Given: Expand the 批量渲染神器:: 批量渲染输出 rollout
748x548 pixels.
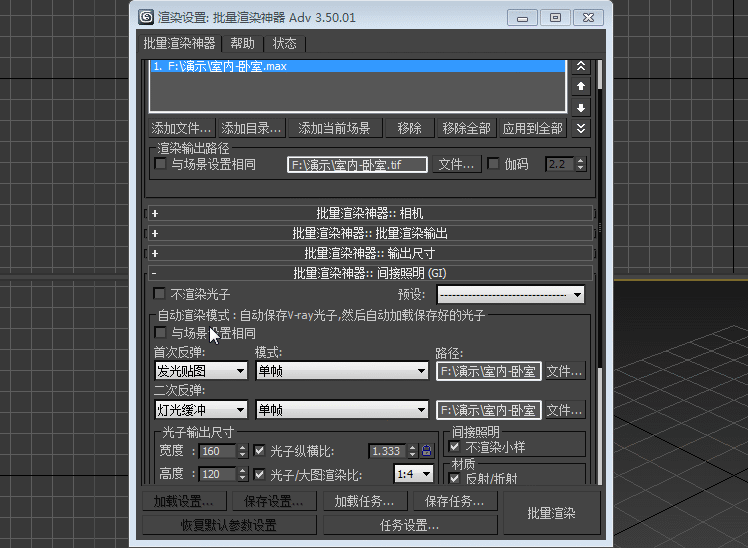Looking at the screenshot, I should [370, 233].
